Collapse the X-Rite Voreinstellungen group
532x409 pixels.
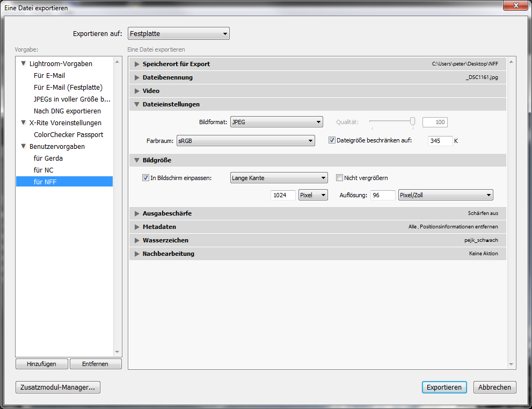click(24, 123)
